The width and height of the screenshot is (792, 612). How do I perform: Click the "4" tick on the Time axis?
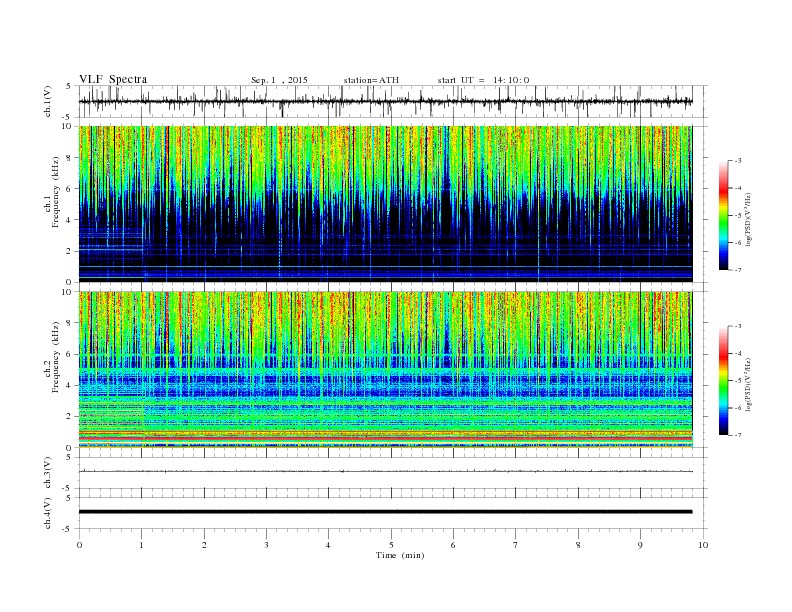[328, 545]
